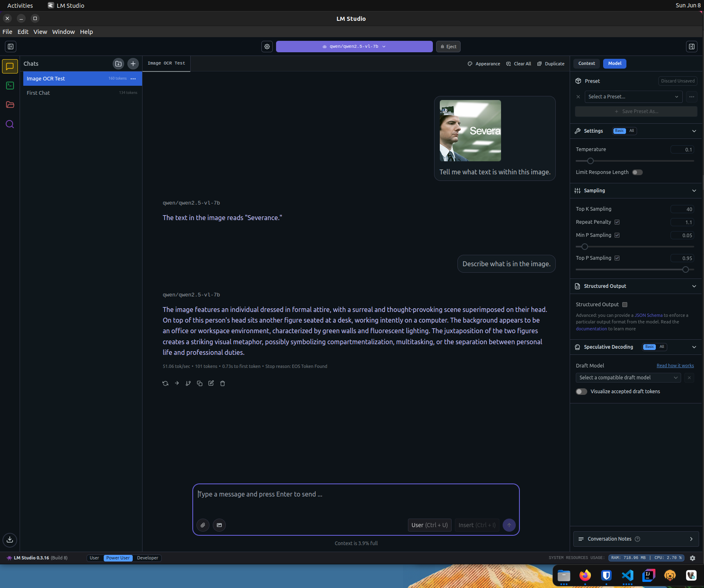Delete the last assistant message

[223, 383]
